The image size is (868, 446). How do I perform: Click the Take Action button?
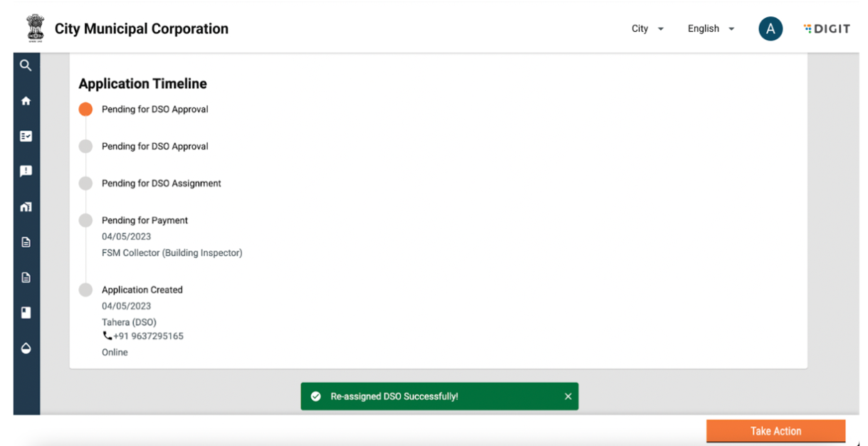click(775, 431)
